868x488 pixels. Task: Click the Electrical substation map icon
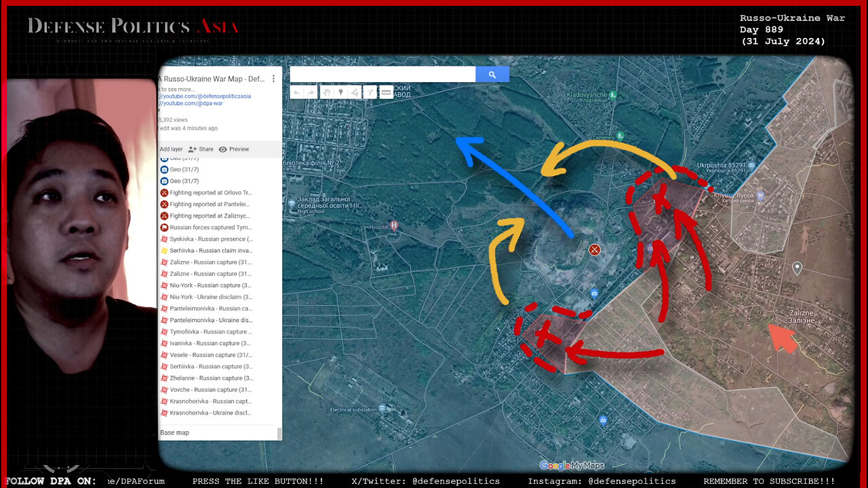pos(382,408)
